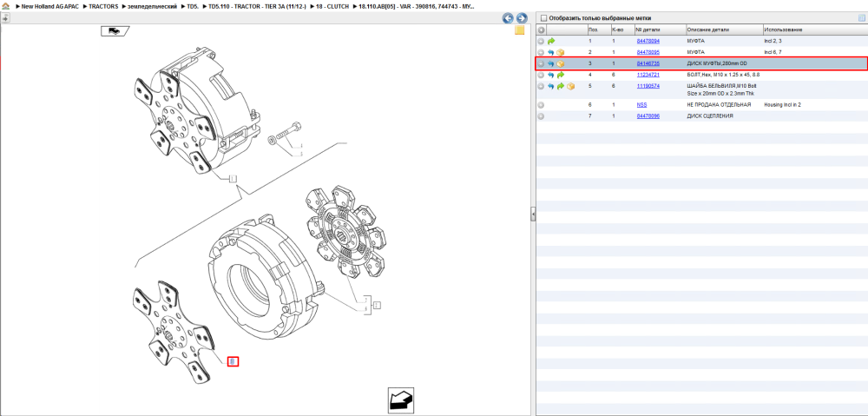Collapse the parts panel via splitter handle

tap(533, 214)
